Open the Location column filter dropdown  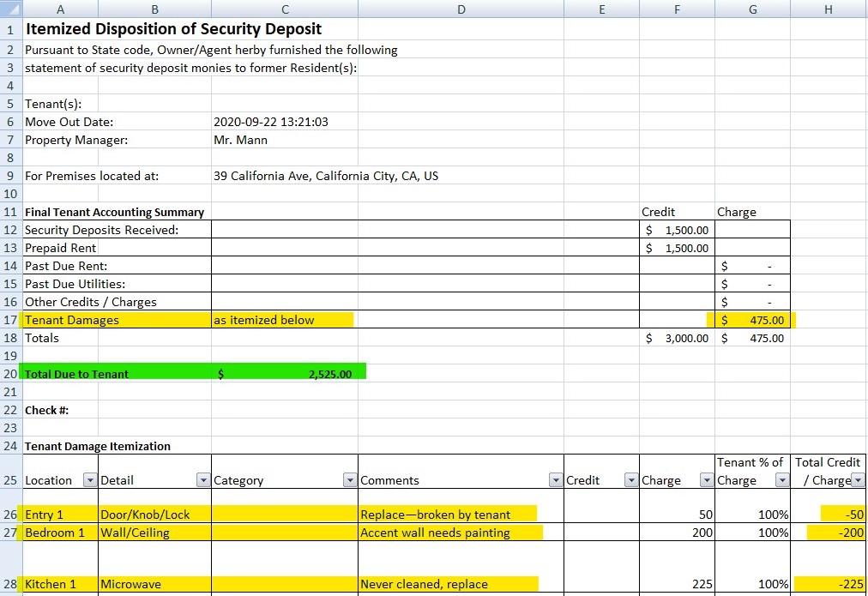pyautogui.click(x=90, y=479)
